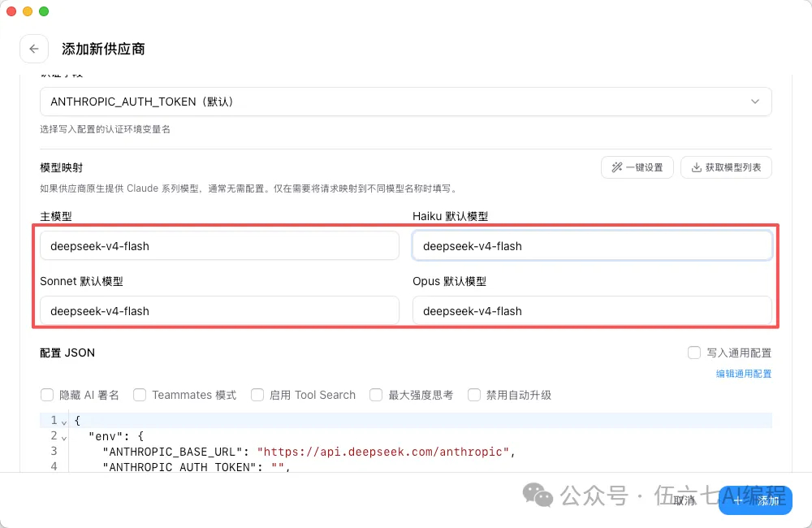Collapse the JSON root at line 1

point(63,422)
